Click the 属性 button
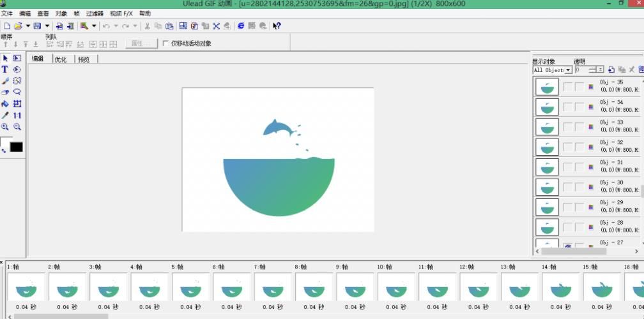Screen dimensions: 644x319 (x=141, y=43)
